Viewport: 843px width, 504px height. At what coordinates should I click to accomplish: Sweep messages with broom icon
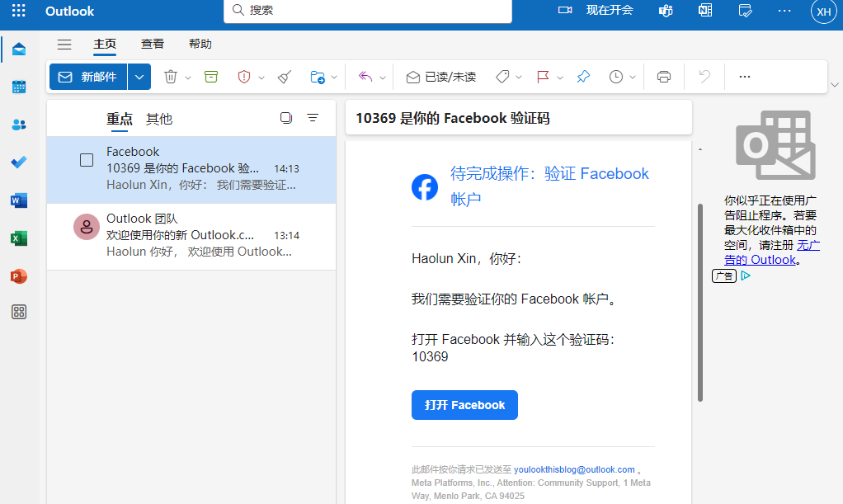coord(285,77)
